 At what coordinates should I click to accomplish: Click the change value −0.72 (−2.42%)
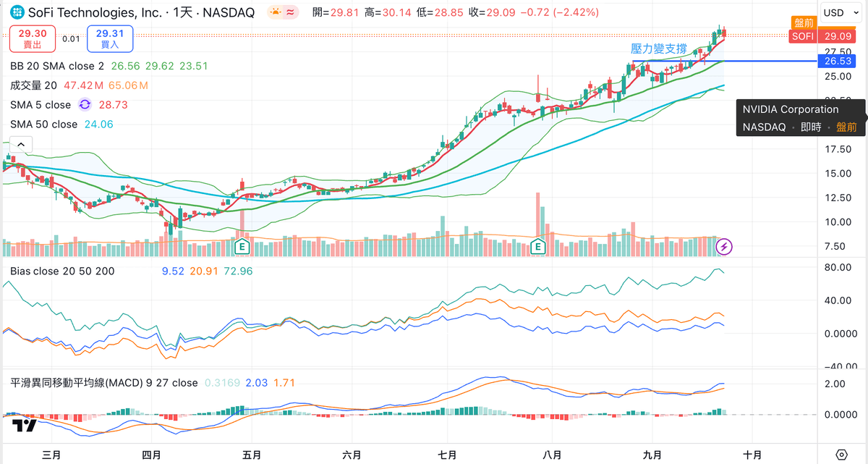click(x=561, y=12)
